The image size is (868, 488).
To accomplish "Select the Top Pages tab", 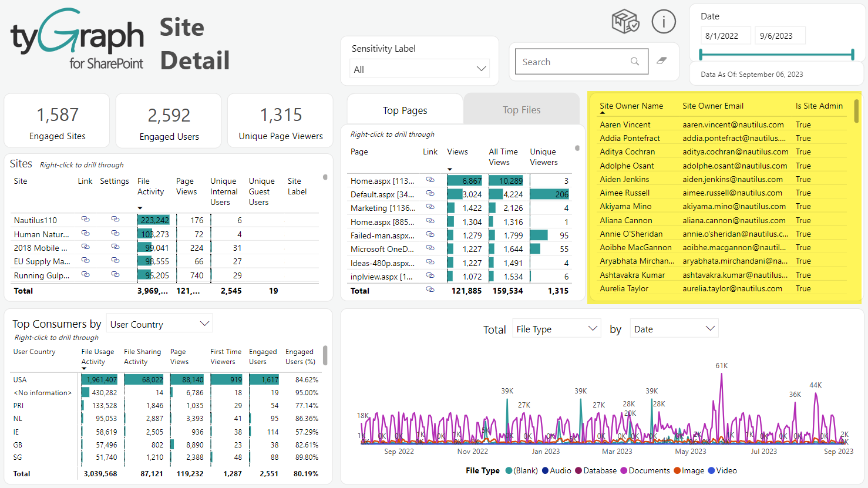I will [x=405, y=110].
